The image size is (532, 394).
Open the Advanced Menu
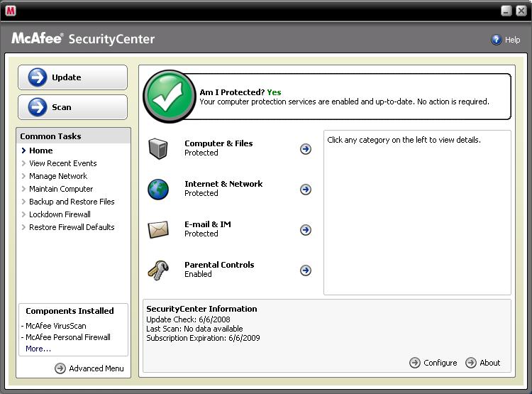click(89, 368)
